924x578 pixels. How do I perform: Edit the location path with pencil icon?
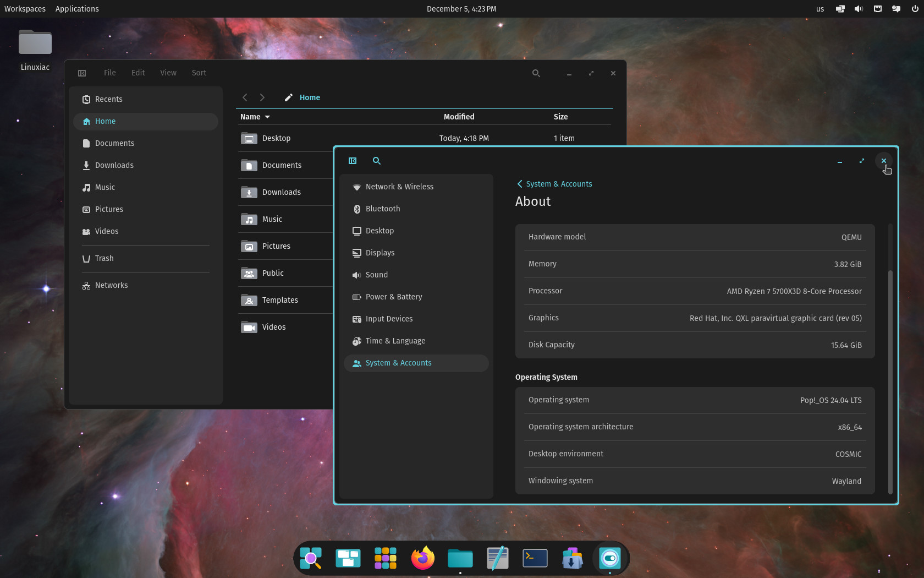pos(288,97)
